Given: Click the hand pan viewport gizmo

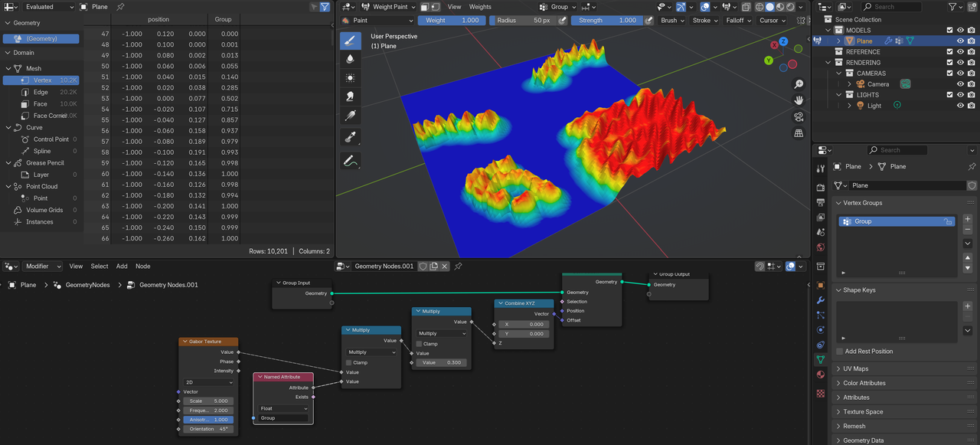Looking at the screenshot, I should [799, 100].
